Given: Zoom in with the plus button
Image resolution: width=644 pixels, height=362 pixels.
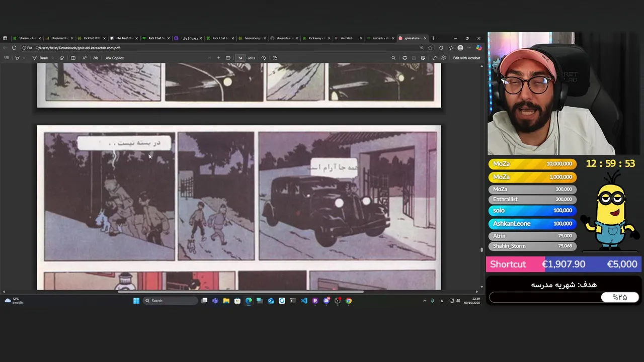Looking at the screenshot, I should [218, 58].
